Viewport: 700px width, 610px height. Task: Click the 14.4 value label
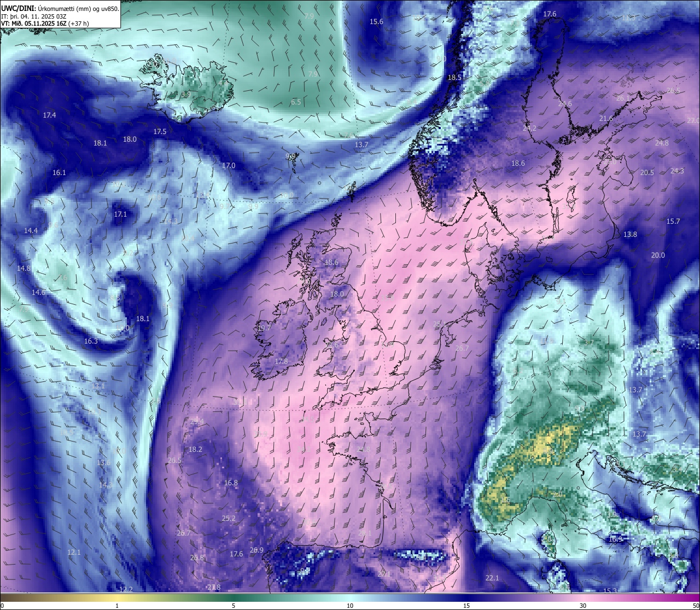(31, 230)
